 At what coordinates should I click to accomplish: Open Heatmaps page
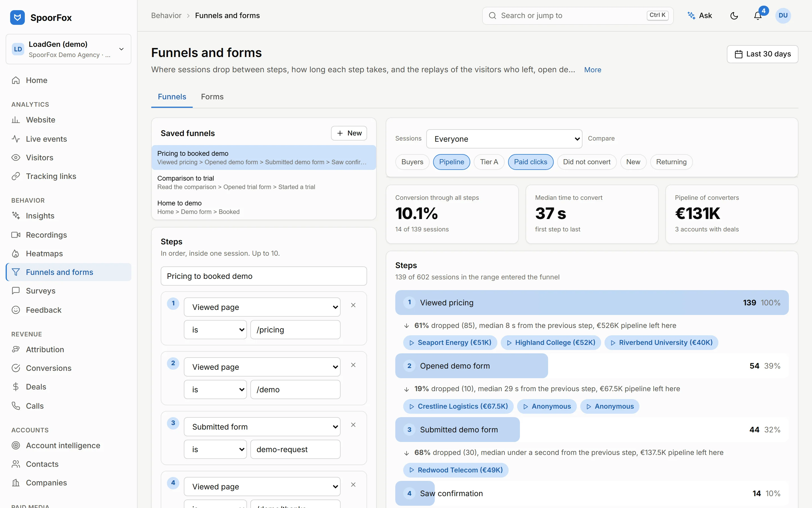tap(69, 253)
